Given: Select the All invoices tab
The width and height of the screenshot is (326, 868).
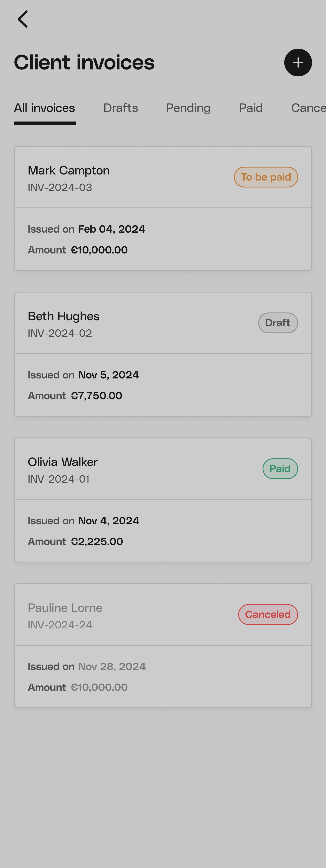Looking at the screenshot, I should coord(45,108).
